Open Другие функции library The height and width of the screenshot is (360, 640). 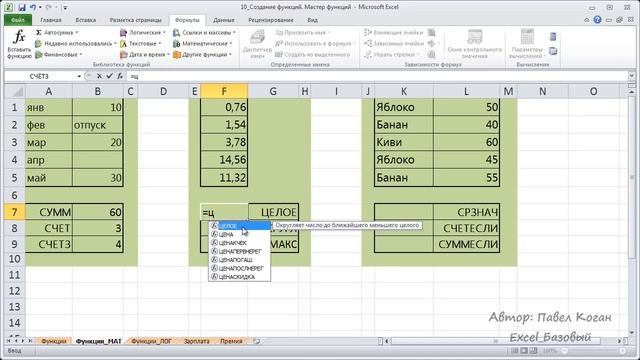coord(202,54)
